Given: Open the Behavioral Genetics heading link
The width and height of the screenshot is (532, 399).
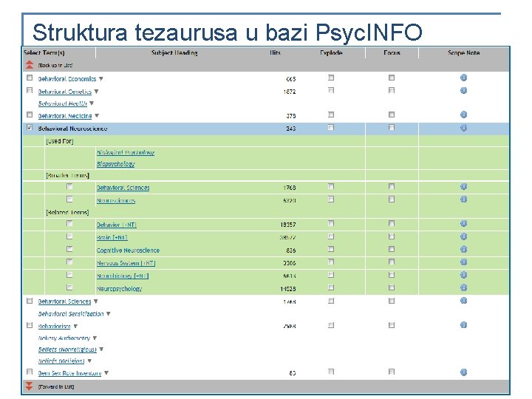Looking at the screenshot, I should click(x=65, y=92).
